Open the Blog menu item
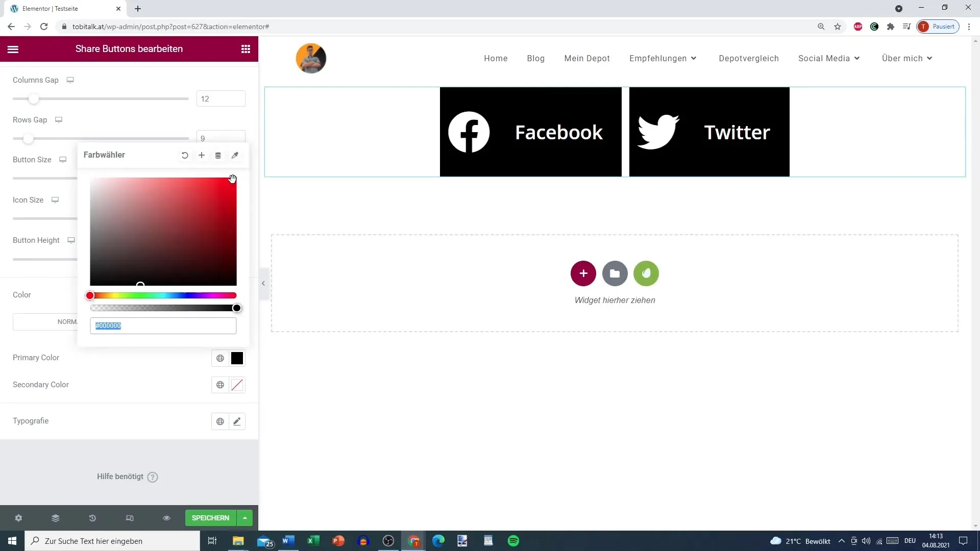The image size is (980, 551). pos(535,58)
